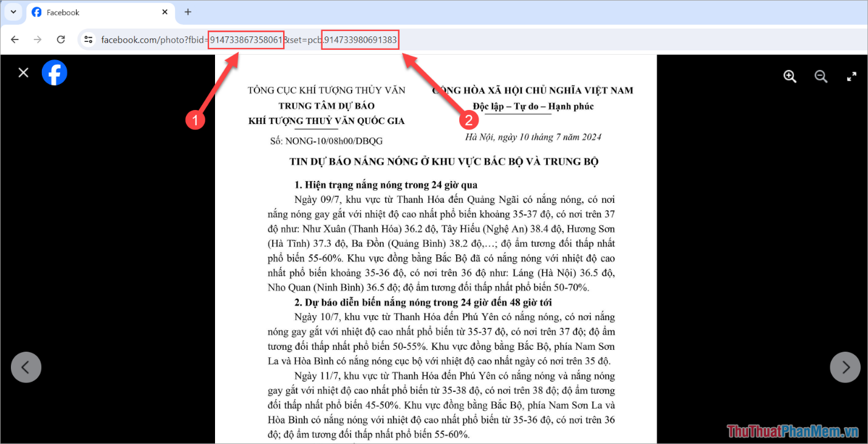The image size is (868, 444).
Task: Zoom out of the photo
Action: click(821, 77)
